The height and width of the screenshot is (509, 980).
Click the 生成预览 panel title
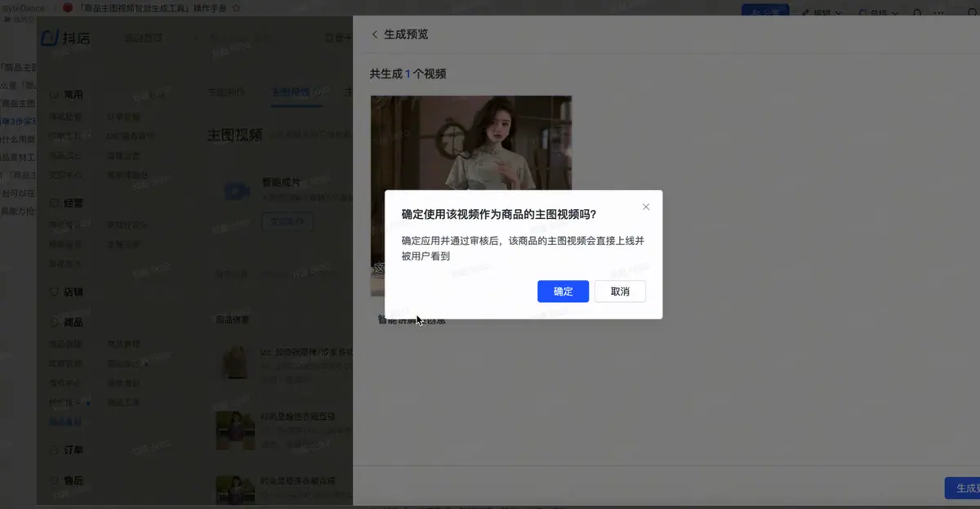[x=406, y=34]
